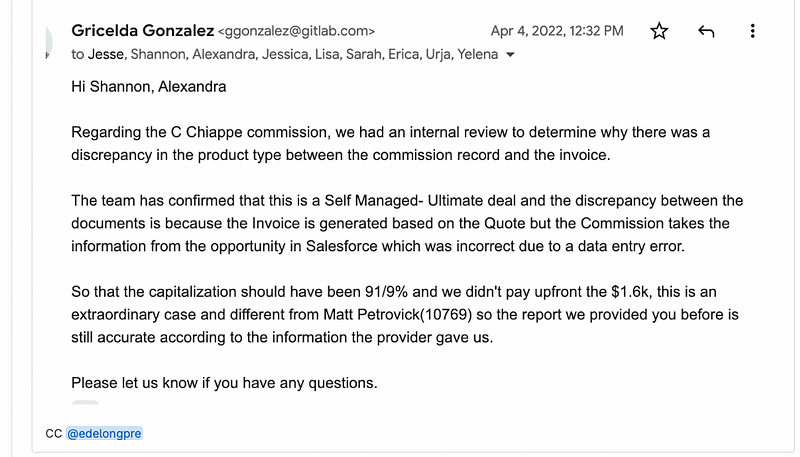Click the recipient list starting with Jesse

(284, 54)
